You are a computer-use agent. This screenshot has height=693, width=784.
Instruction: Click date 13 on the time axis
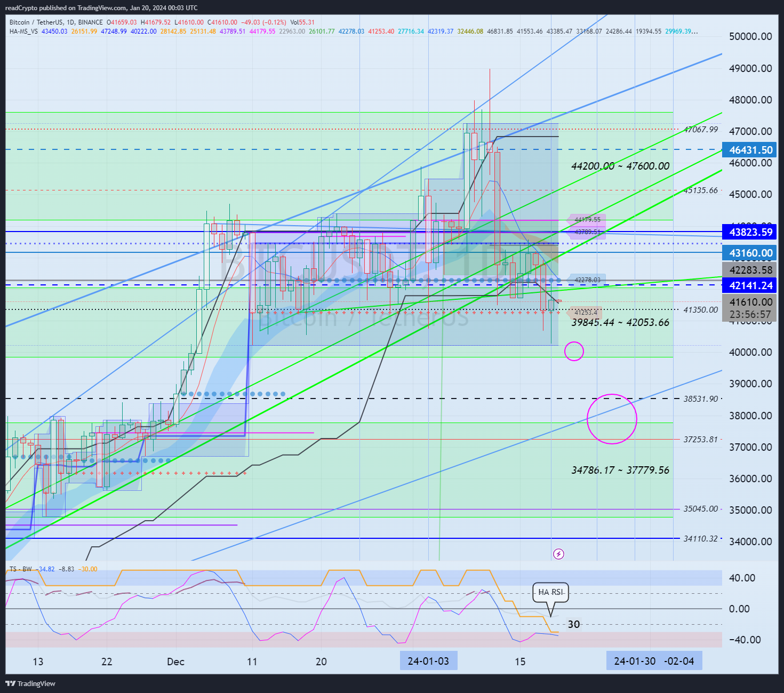(38, 662)
